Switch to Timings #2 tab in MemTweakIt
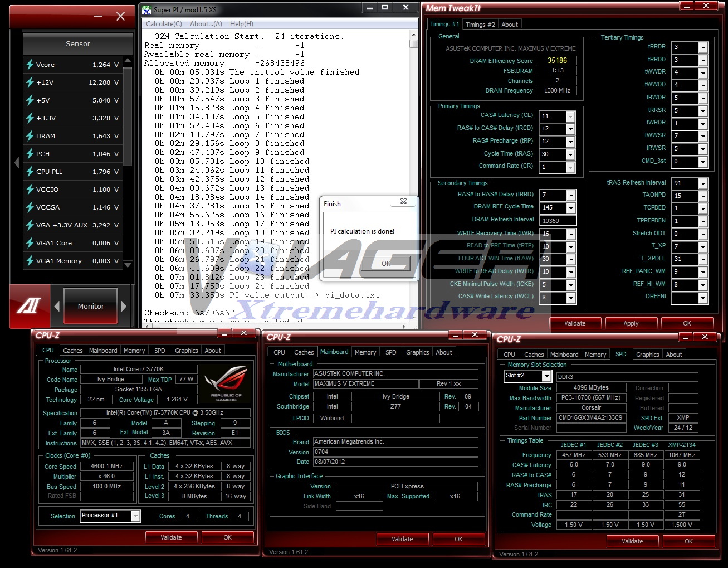728x568 pixels. [480, 25]
